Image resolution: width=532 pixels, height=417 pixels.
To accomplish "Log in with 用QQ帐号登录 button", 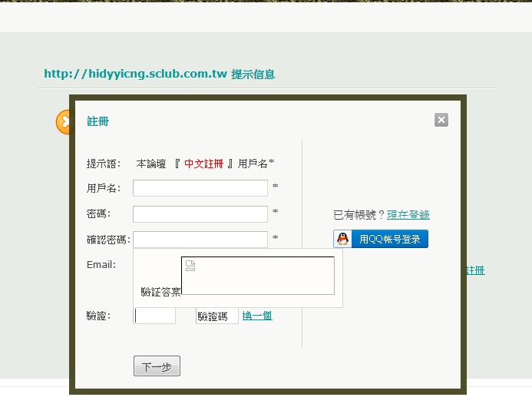I will [x=381, y=239].
